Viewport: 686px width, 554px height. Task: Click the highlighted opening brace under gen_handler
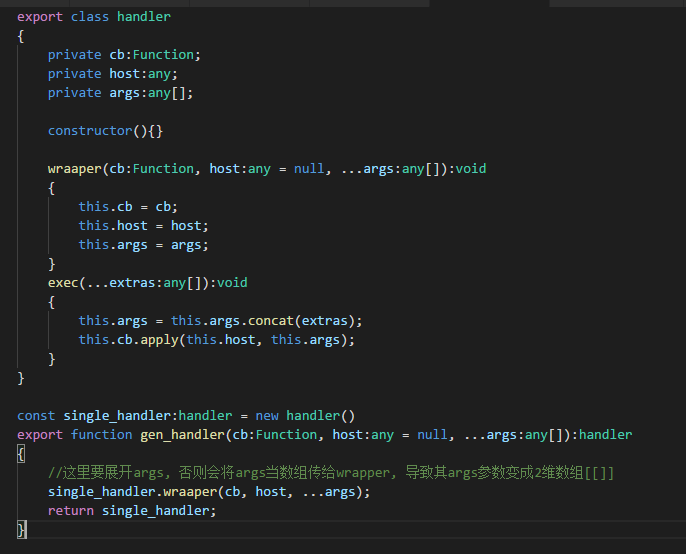click(x=21, y=454)
